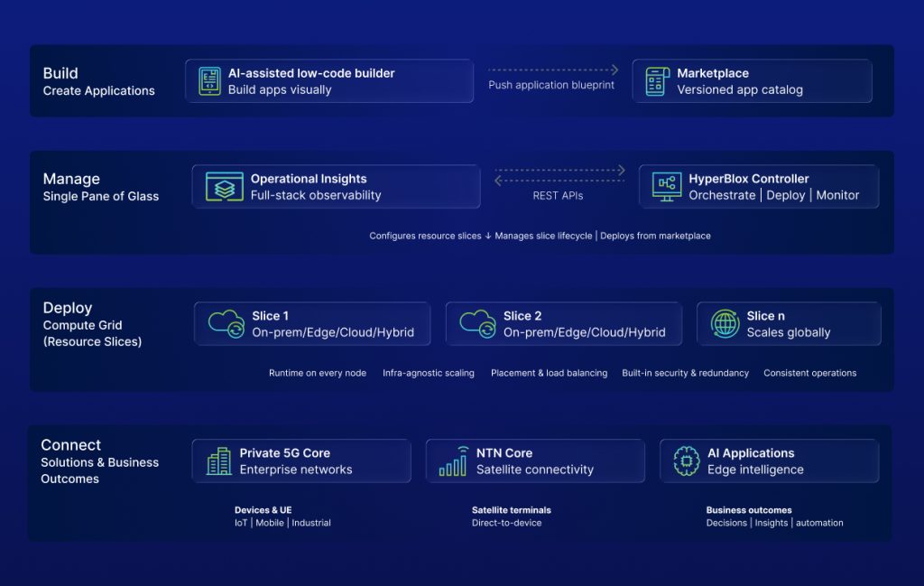This screenshot has width=924, height=586.
Task: Click the Slice n globe icon
Action: point(725,323)
